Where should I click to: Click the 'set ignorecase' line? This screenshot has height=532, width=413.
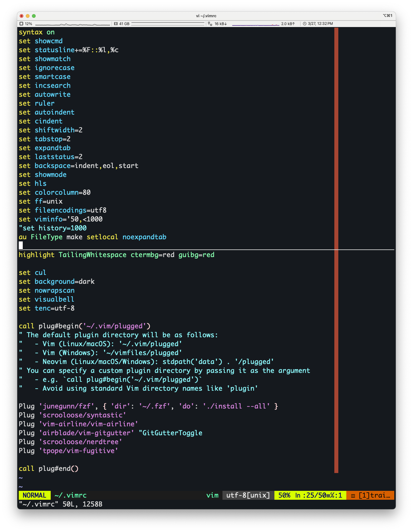(x=47, y=68)
